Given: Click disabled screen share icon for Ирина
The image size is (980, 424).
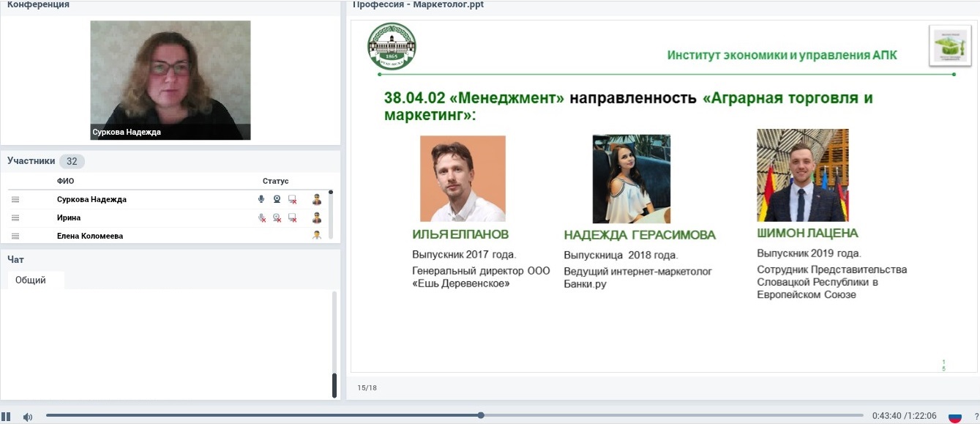Looking at the screenshot, I should coord(292,217).
